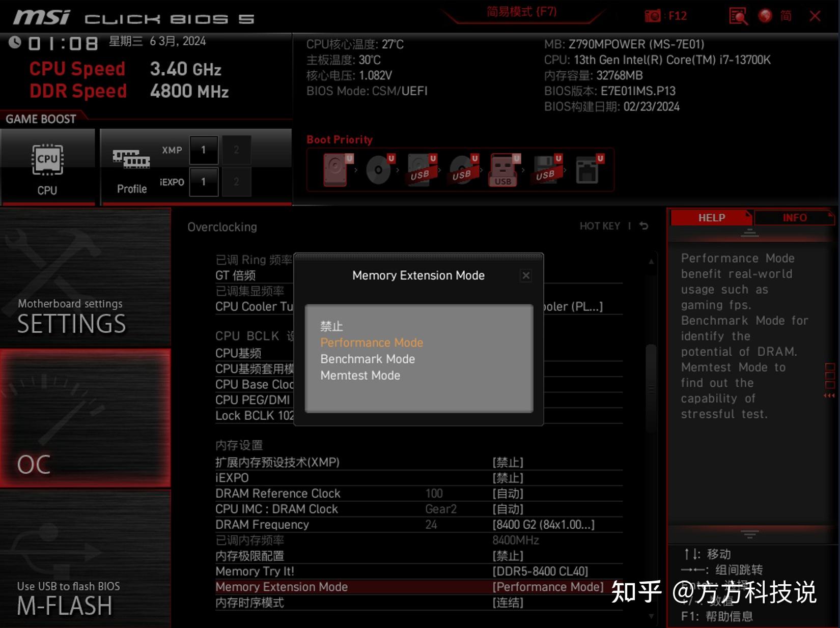Click the back arrow next to HOT KEY
Image resolution: width=840 pixels, height=628 pixels.
point(644,225)
